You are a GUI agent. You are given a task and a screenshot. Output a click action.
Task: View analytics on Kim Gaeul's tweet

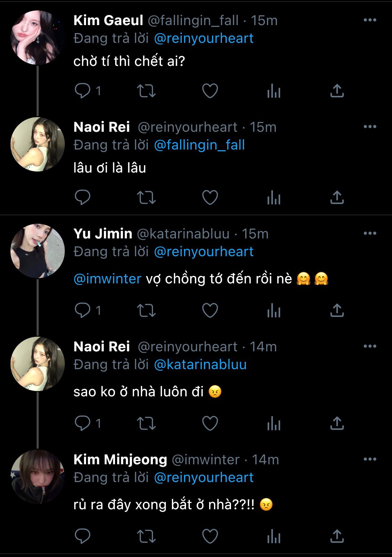[x=274, y=91]
